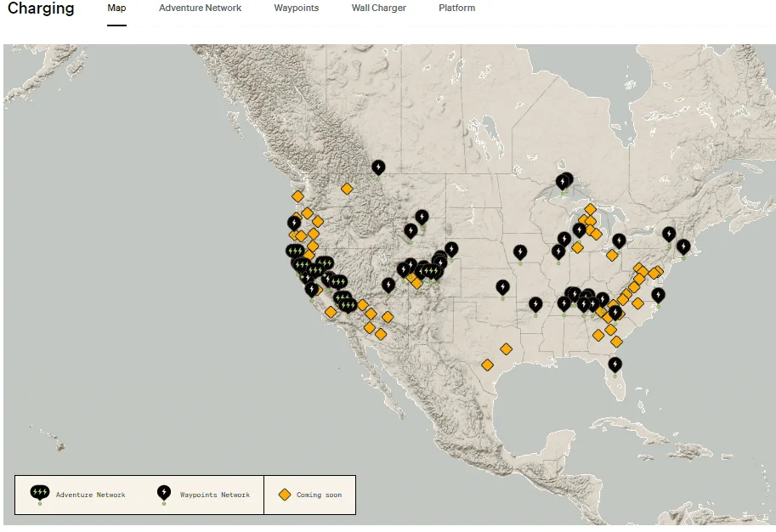Select the Waypoints pin in Oregon

pos(294,224)
